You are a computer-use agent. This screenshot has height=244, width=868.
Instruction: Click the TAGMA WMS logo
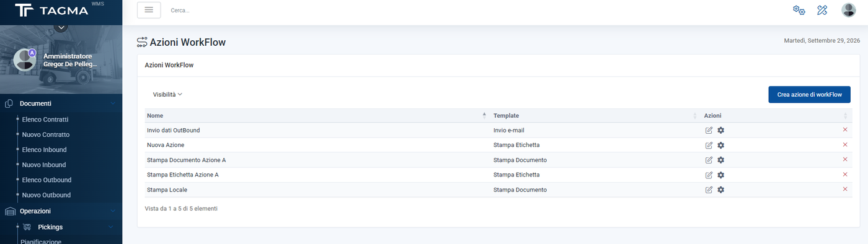[59, 10]
